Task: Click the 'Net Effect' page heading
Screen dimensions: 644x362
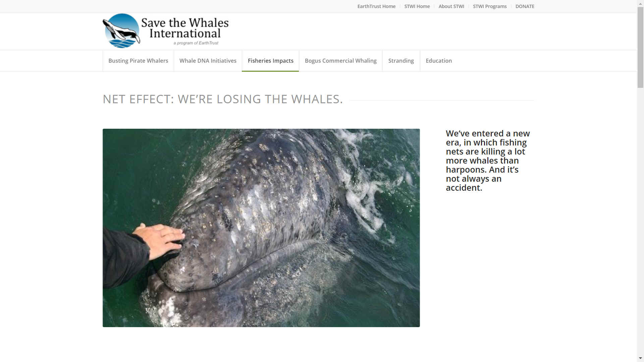Action: pos(223,99)
